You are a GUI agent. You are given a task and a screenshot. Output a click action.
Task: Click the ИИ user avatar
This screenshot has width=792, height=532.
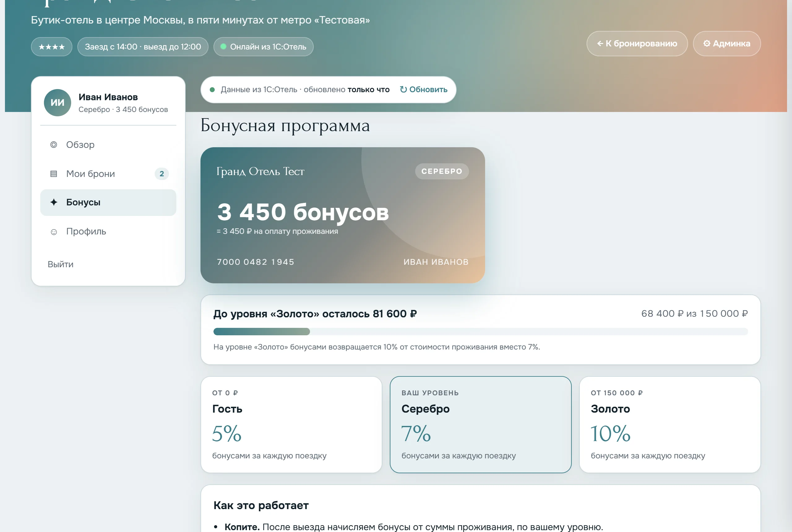coord(57,103)
